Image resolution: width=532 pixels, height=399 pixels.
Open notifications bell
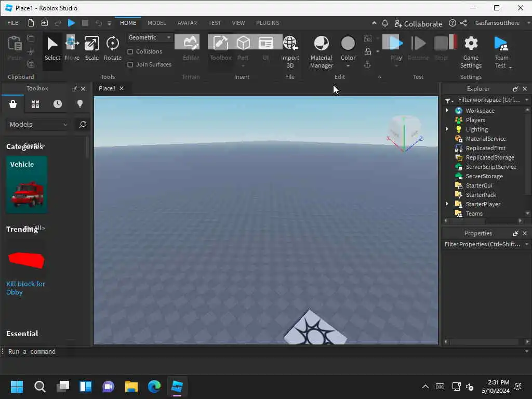(385, 23)
